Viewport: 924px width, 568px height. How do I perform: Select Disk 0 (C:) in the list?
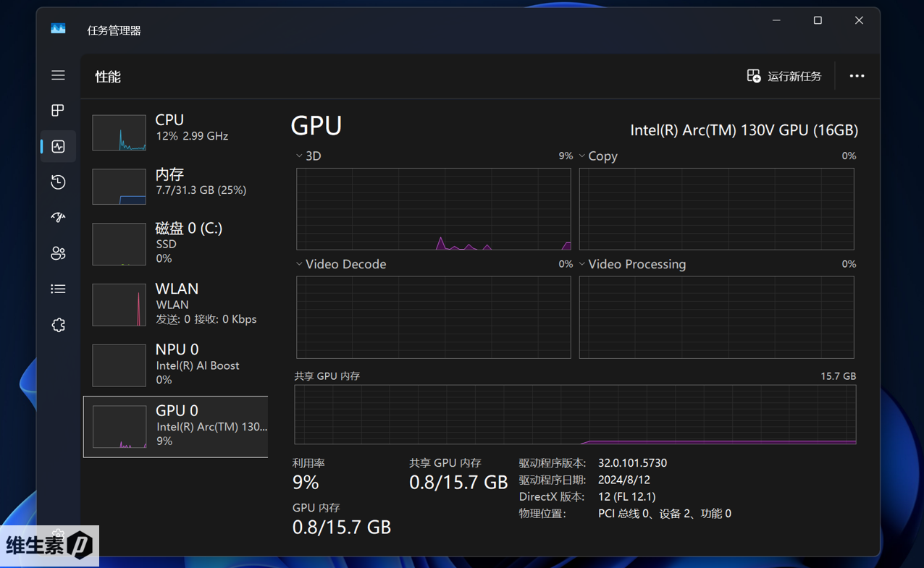point(176,243)
